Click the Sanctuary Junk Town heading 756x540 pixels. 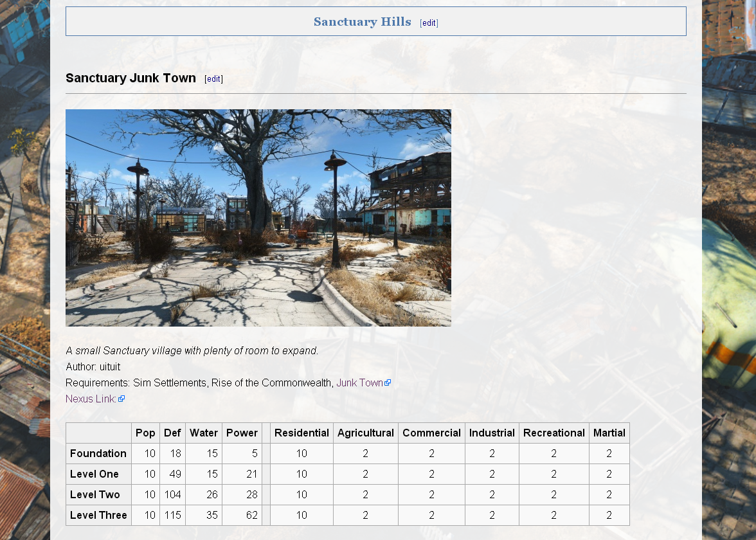click(x=130, y=78)
